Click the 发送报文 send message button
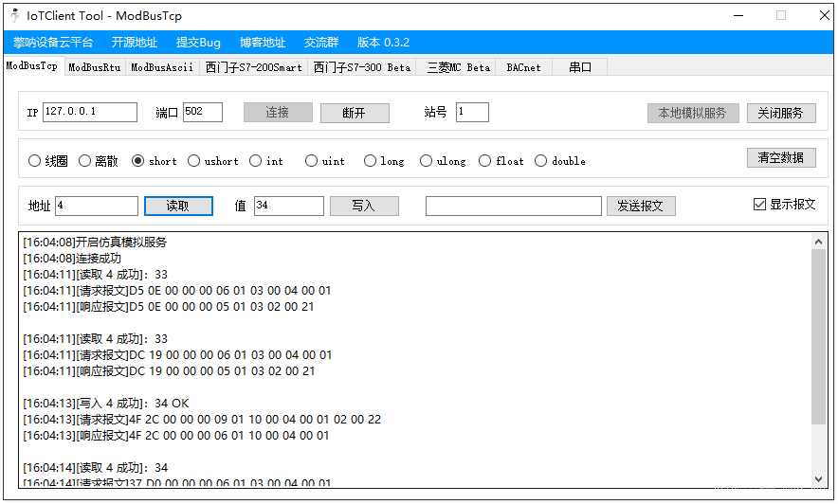Viewport: 838px width, 504px height. point(642,207)
